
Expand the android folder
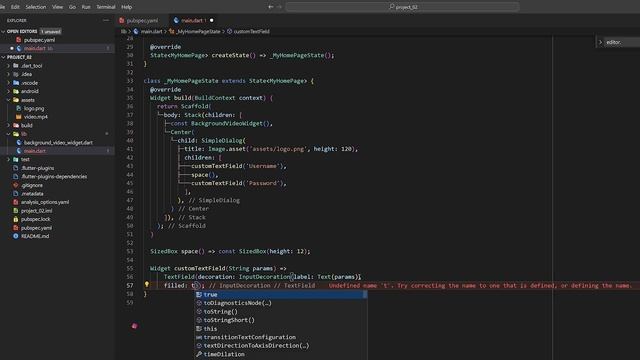tap(29, 91)
